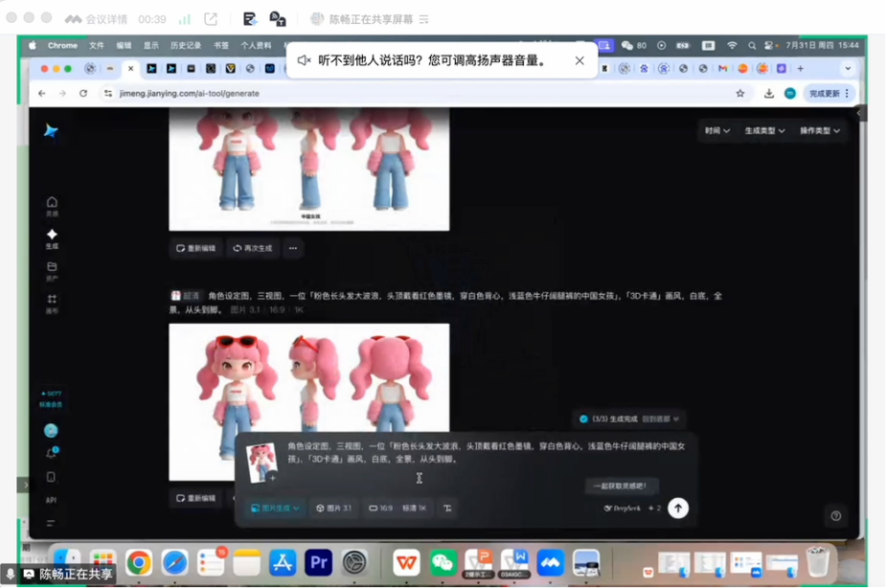Open the 历史记录 menu in menu bar
Screen dimensions: 886x588
186,45
